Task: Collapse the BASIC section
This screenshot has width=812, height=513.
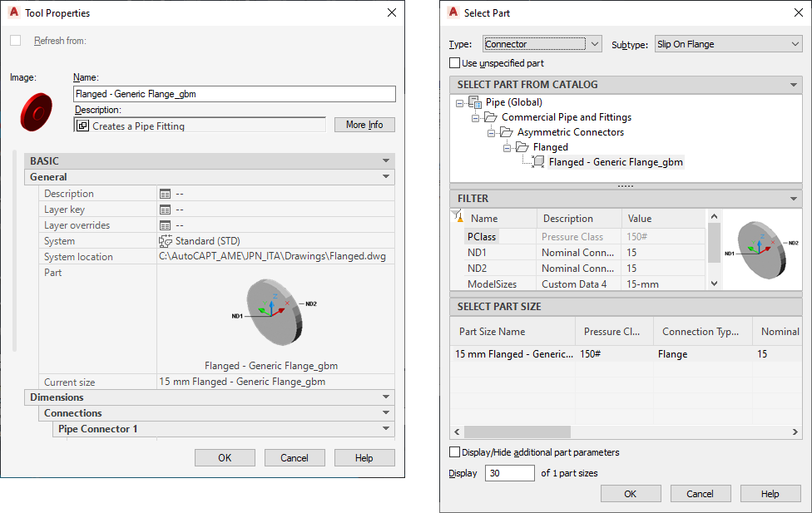Action: click(x=386, y=161)
